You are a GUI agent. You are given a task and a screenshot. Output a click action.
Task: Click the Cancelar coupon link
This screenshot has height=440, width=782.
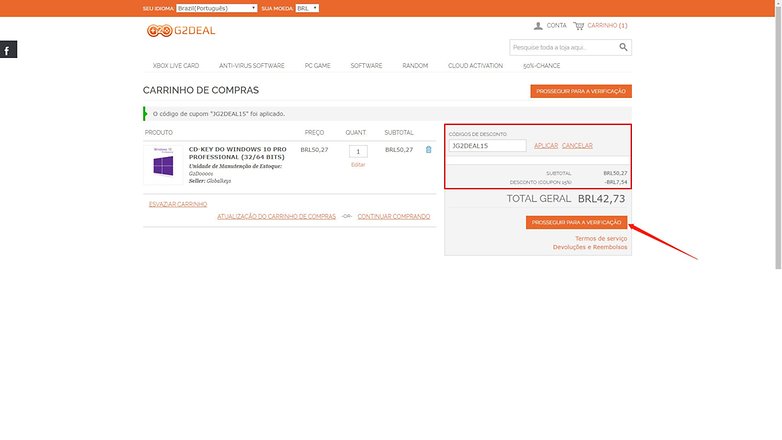[577, 146]
